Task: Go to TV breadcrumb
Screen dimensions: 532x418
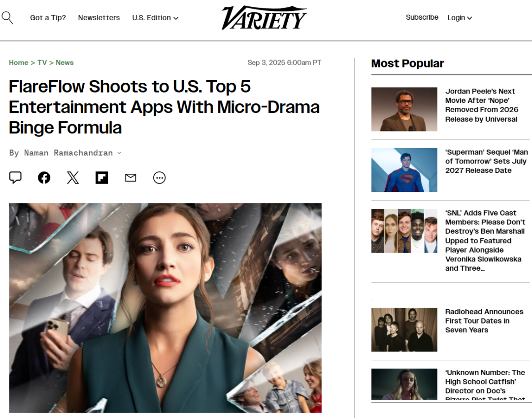Action: [42, 63]
